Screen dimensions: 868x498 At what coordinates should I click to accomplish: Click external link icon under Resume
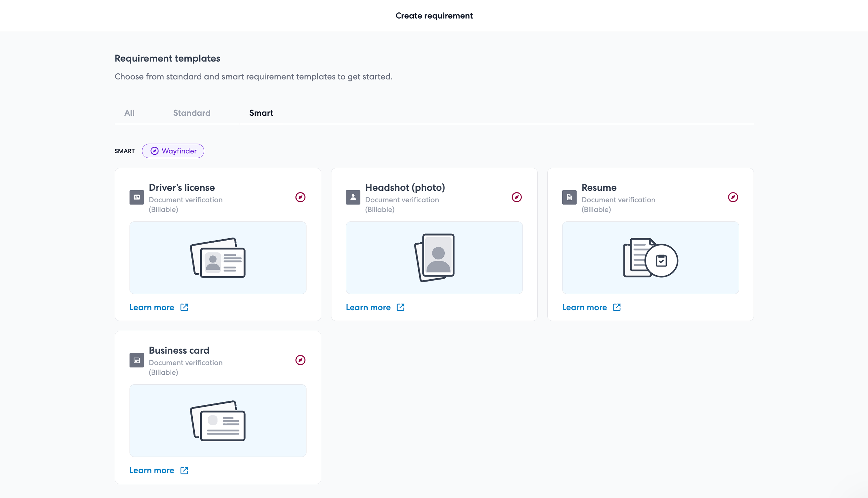point(617,307)
